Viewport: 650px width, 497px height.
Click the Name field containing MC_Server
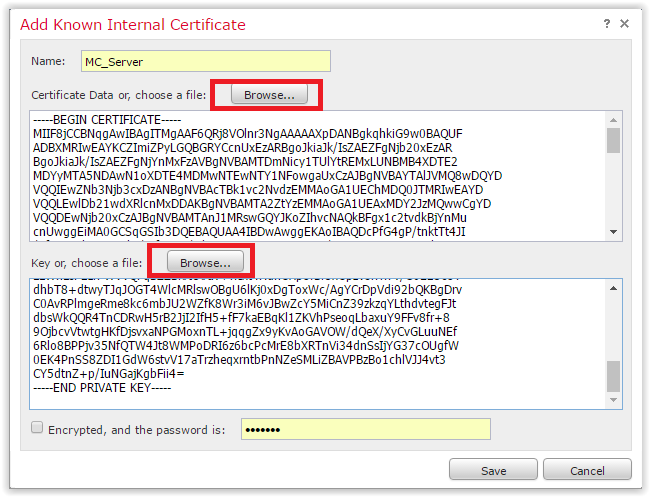[180, 62]
